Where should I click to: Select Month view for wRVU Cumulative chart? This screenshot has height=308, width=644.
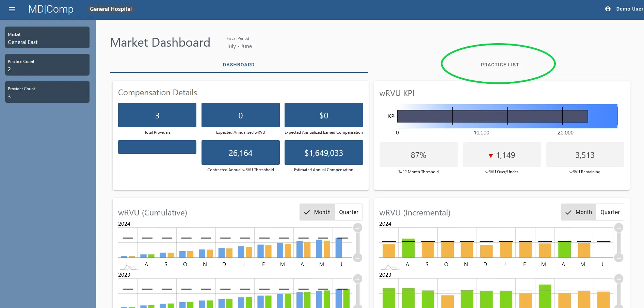[317, 212]
